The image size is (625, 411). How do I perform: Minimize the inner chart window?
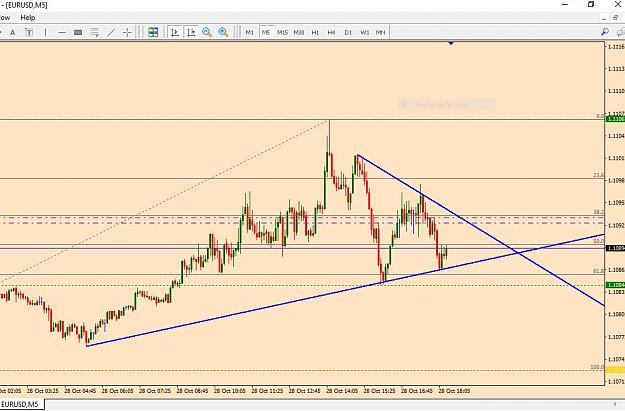tap(604, 18)
